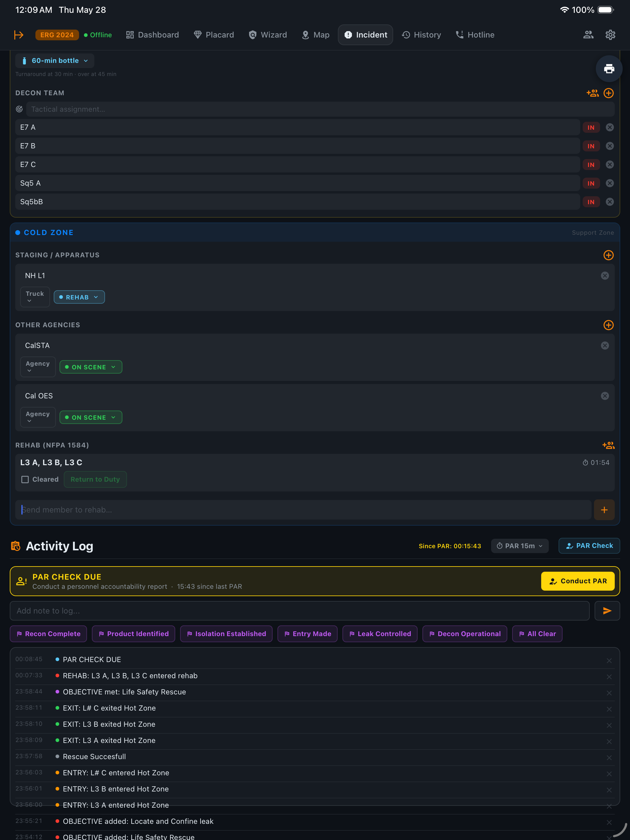This screenshot has height=840, width=630.
Task: Add group to Decon Team
Action: coord(592,93)
